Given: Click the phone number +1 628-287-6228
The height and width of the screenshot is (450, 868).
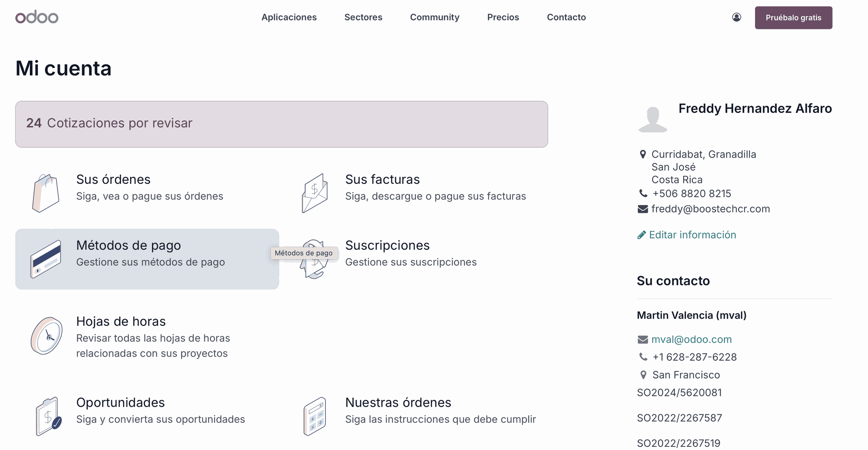Looking at the screenshot, I should 695,357.
